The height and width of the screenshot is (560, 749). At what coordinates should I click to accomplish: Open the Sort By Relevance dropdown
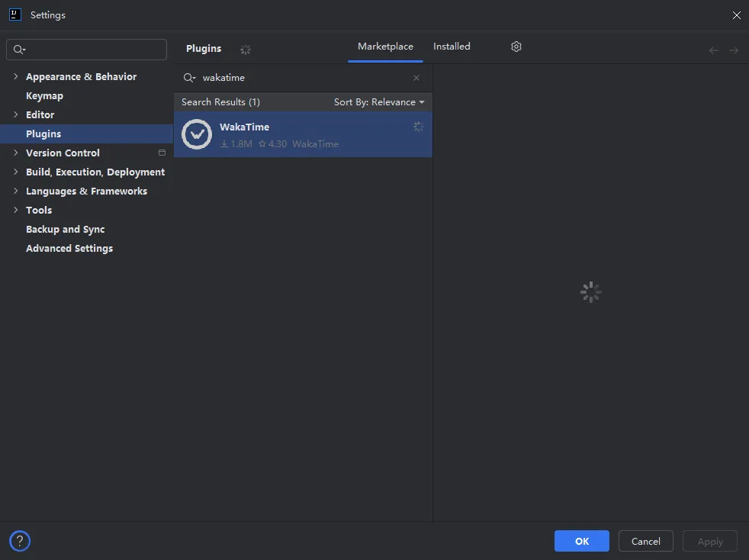point(379,102)
